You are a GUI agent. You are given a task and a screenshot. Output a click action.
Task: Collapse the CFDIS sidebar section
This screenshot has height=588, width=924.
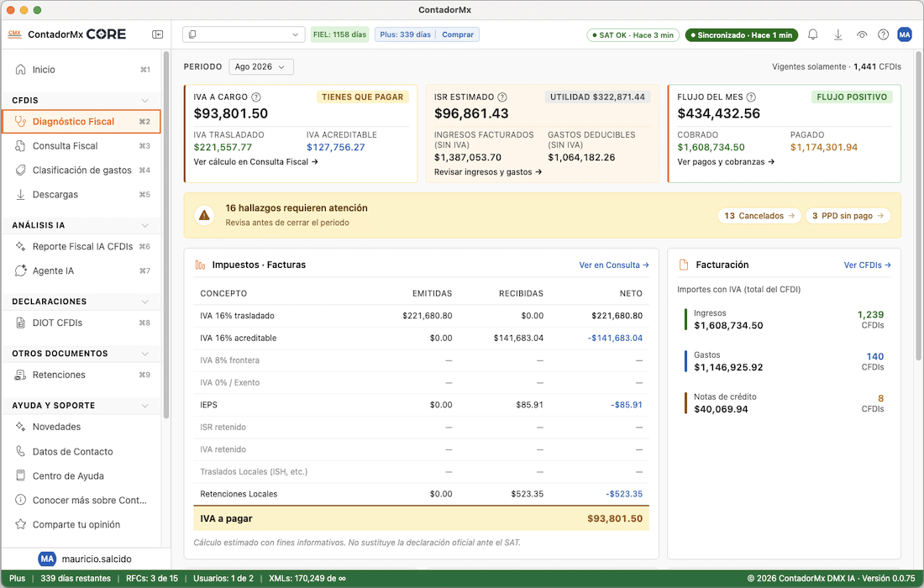coord(145,101)
